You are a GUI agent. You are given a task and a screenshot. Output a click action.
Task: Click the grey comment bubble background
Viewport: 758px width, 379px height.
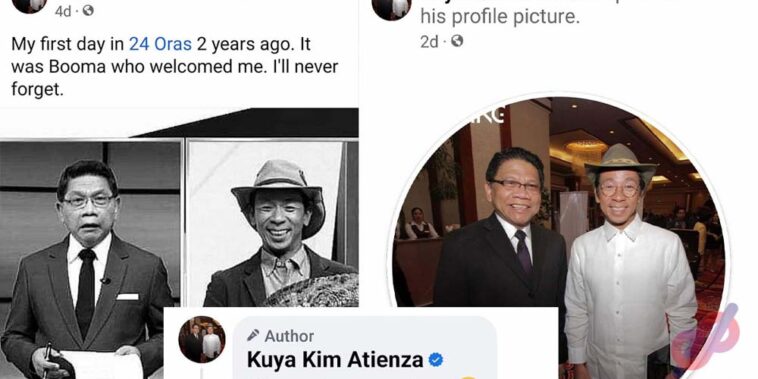point(365,348)
